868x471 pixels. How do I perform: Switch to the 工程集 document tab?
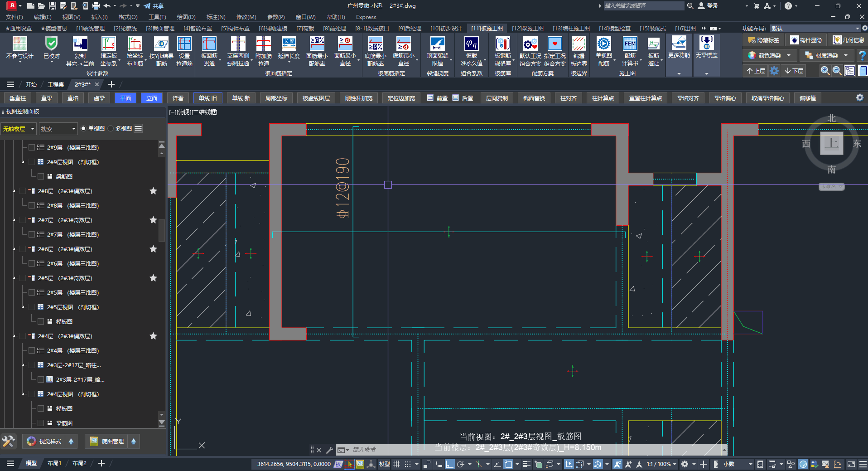coord(56,84)
